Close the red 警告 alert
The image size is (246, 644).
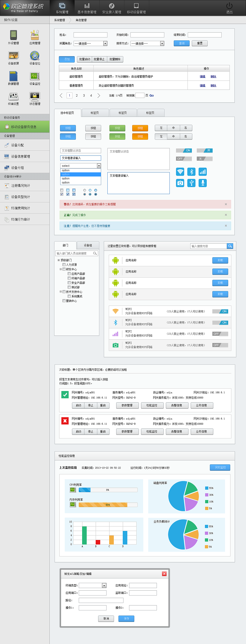(x=226, y=204)
